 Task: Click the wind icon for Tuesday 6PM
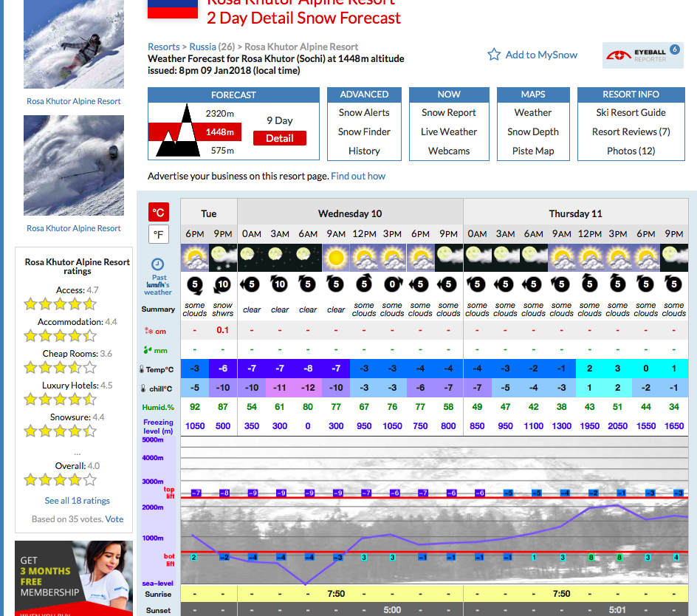[x=195, y=284]
